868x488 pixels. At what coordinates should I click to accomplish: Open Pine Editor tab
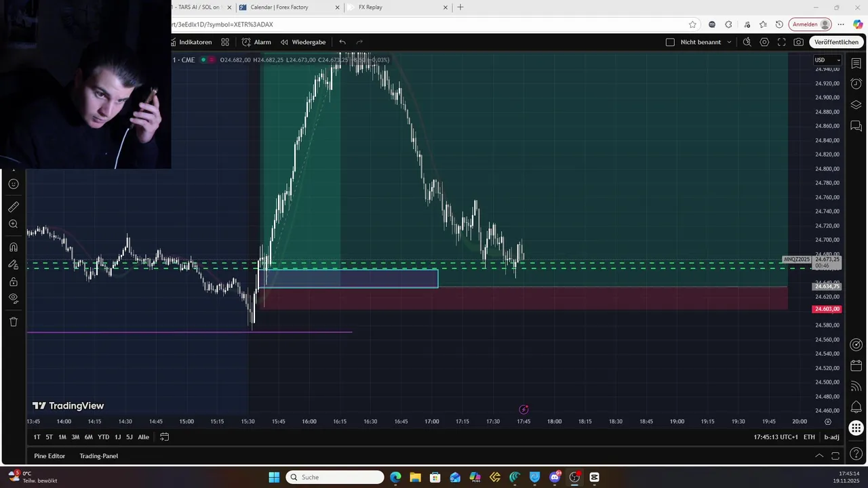[50, 456]
